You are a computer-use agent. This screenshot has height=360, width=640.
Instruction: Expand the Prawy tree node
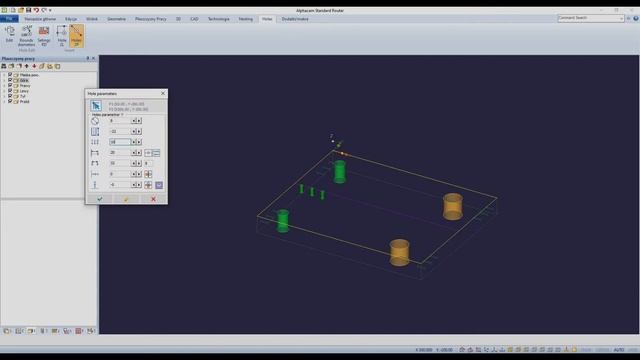pos(4,86)
